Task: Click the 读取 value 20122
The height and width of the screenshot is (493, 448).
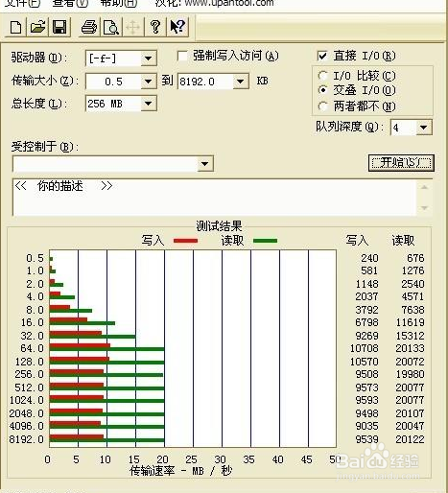Action: coord(410,439)
